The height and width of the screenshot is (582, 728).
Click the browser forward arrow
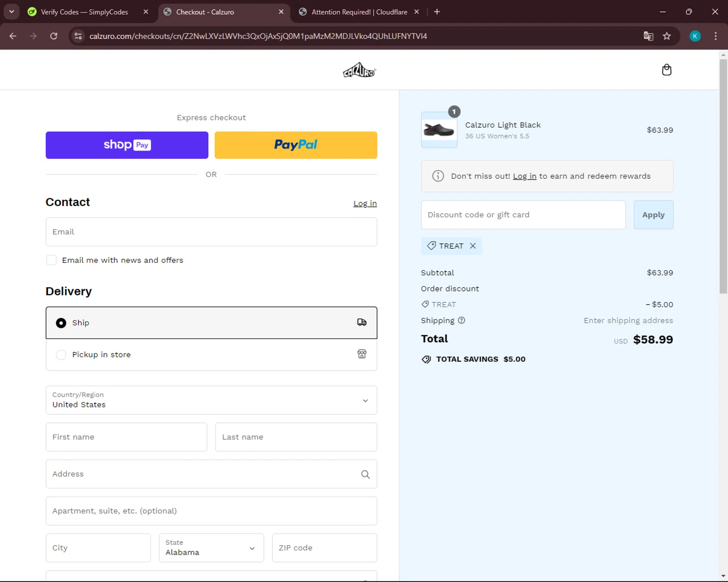tap(33, 36)
